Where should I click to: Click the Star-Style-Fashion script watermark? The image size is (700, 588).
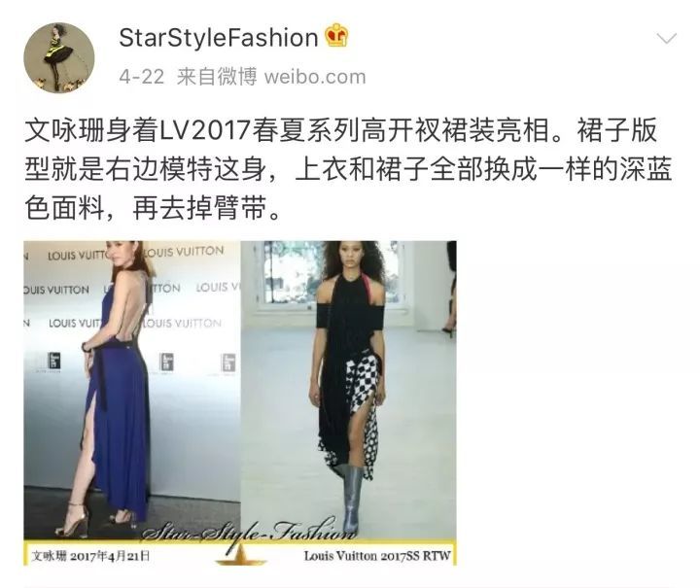tap(252, 532)
